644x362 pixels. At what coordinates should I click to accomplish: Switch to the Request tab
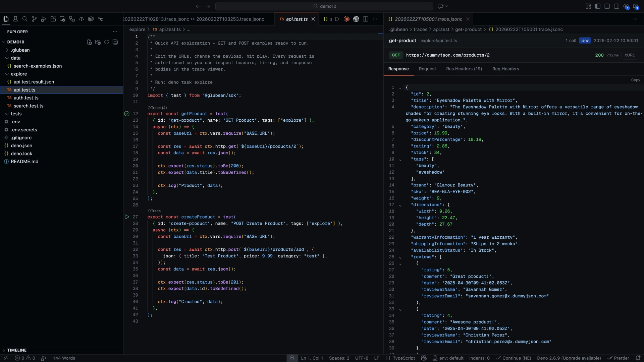[x=428, y=69]
